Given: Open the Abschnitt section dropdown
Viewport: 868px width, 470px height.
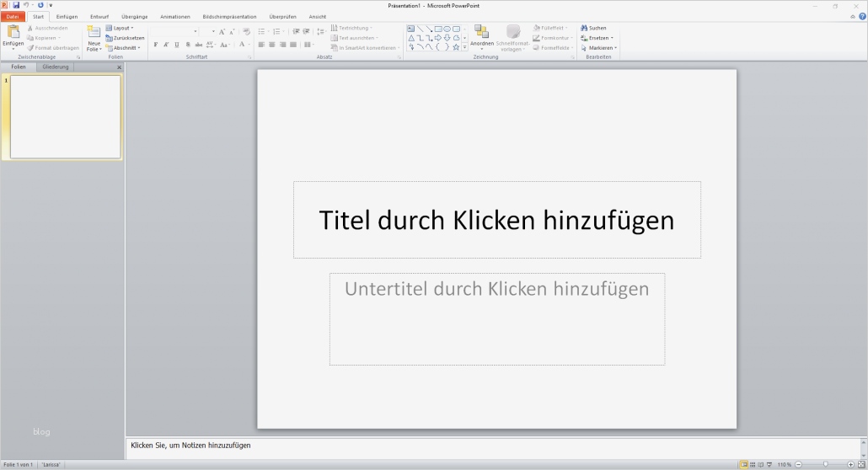Looking at the screenshot, I should click(125, 48).
